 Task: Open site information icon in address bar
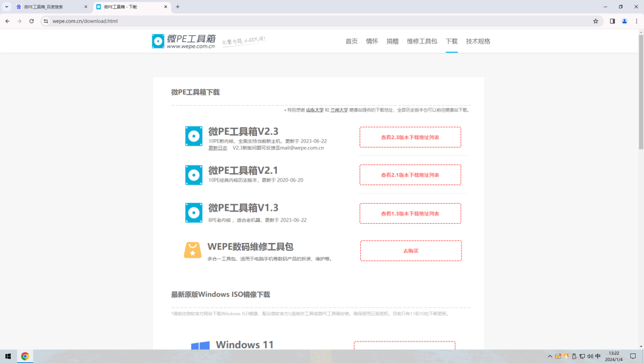tap(45, 21)
